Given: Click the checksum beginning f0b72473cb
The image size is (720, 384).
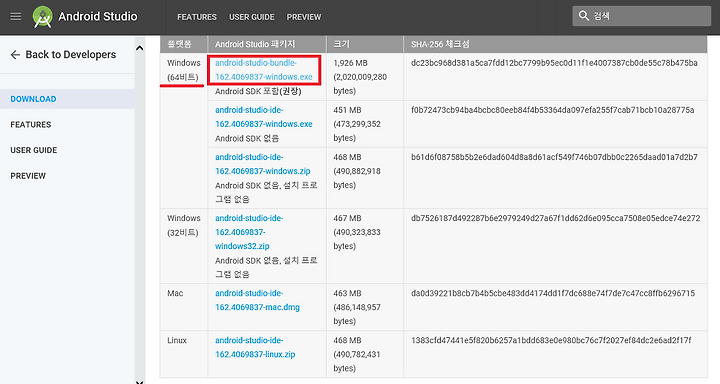Looking at the screenshot, I should tap(552, 110).
